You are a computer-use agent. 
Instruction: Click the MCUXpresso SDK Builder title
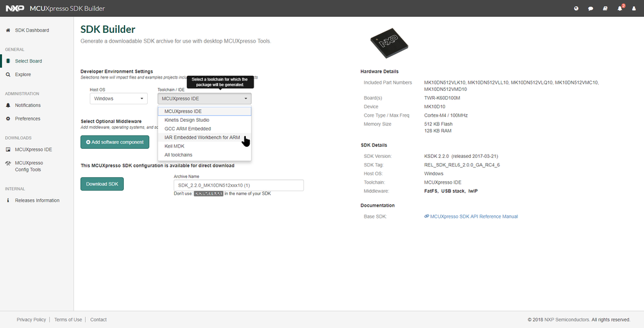[67, 8]
